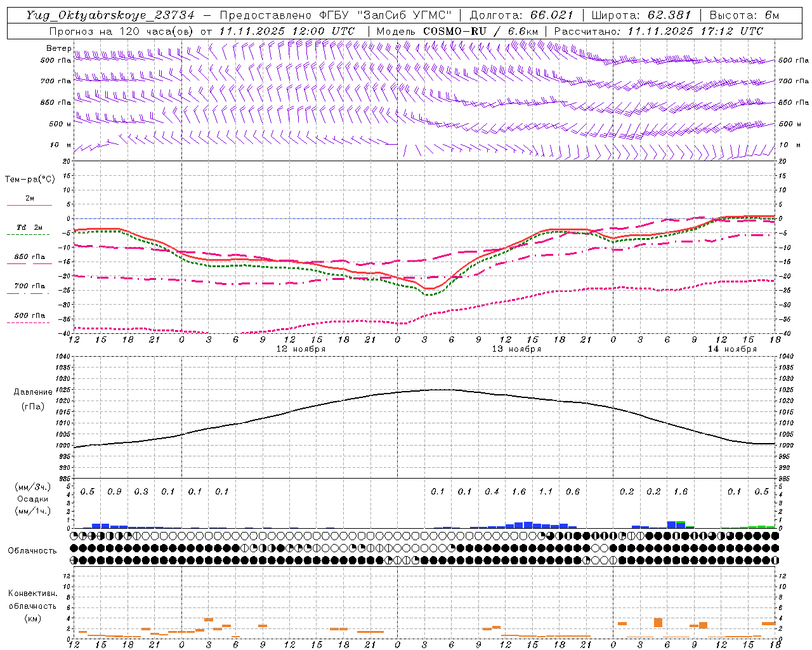
Task: Select the 12 ноября date label
Action: click(x=301, y=349)
